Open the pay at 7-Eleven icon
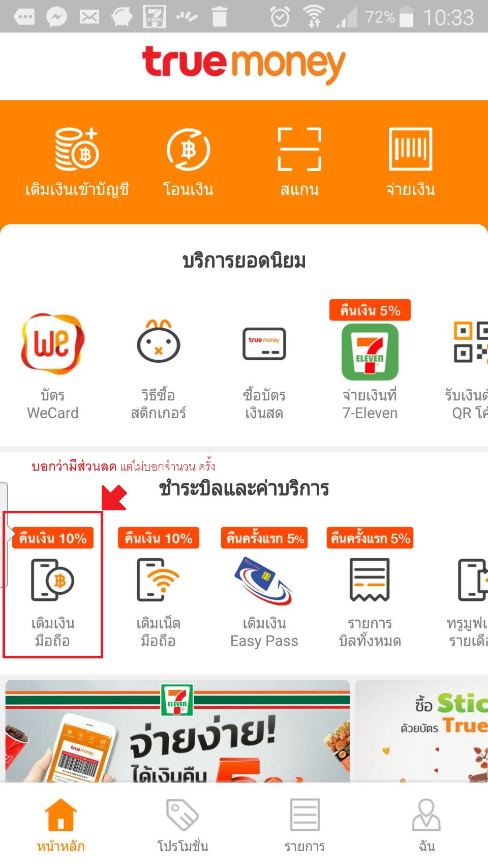Screen dimensions: 488x868 coord(370,352)
